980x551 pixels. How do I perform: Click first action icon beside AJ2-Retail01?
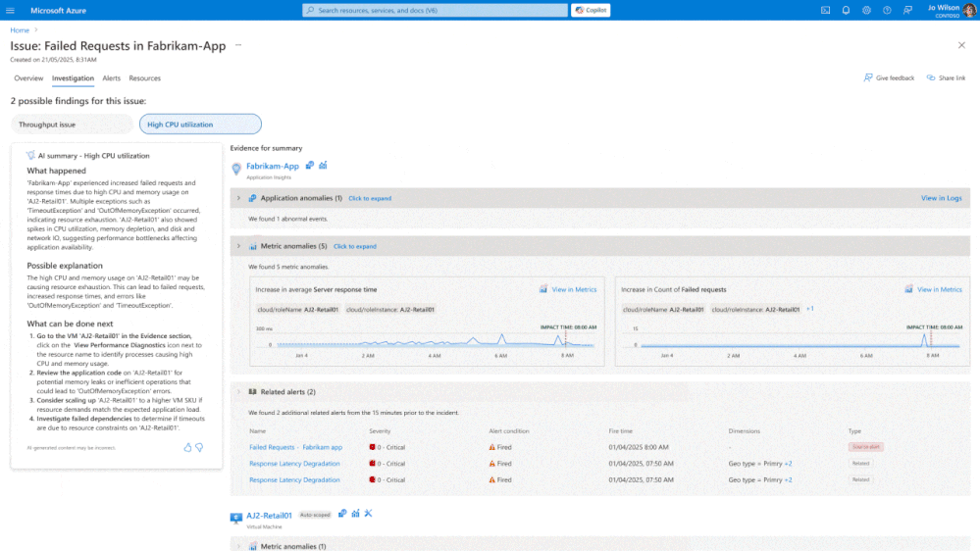(x=342, y=514)
